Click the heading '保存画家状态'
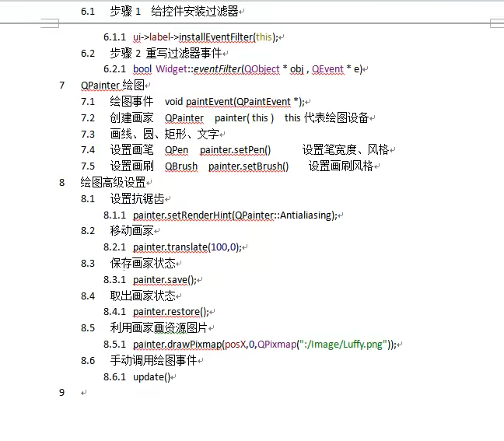This screenshot has width=504, height=441. pos(142,263)
